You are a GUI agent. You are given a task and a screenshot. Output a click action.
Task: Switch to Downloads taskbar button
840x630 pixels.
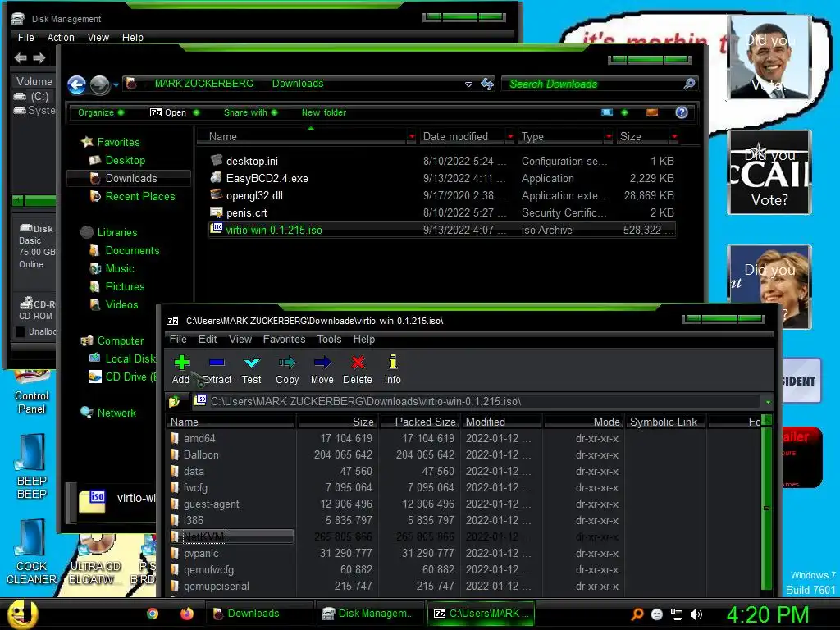(258, 614)
